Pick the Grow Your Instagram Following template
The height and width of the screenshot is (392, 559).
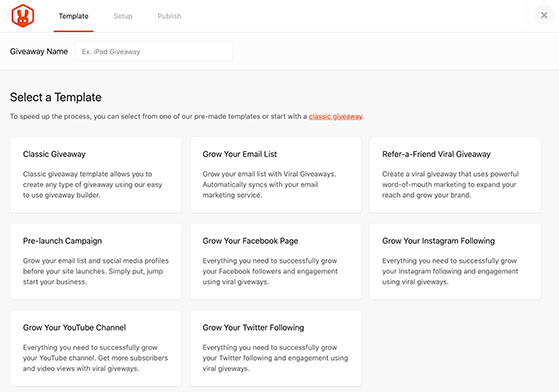click(x=455, y=261)
